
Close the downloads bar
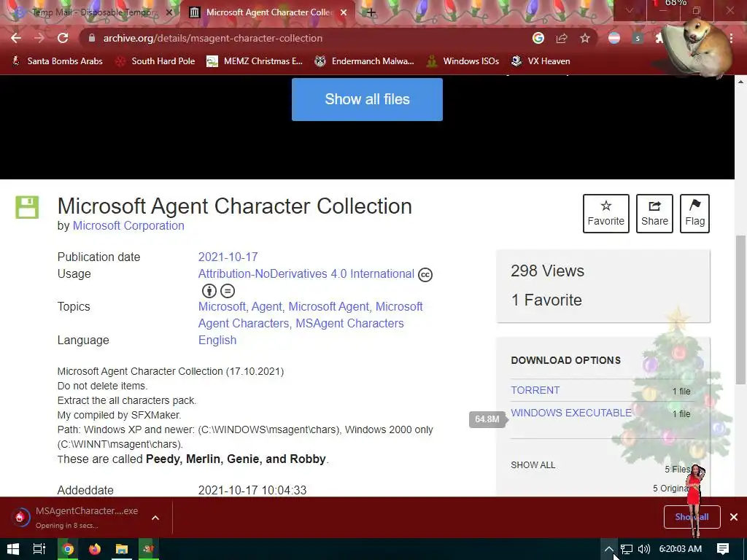(x=734, y=517)
